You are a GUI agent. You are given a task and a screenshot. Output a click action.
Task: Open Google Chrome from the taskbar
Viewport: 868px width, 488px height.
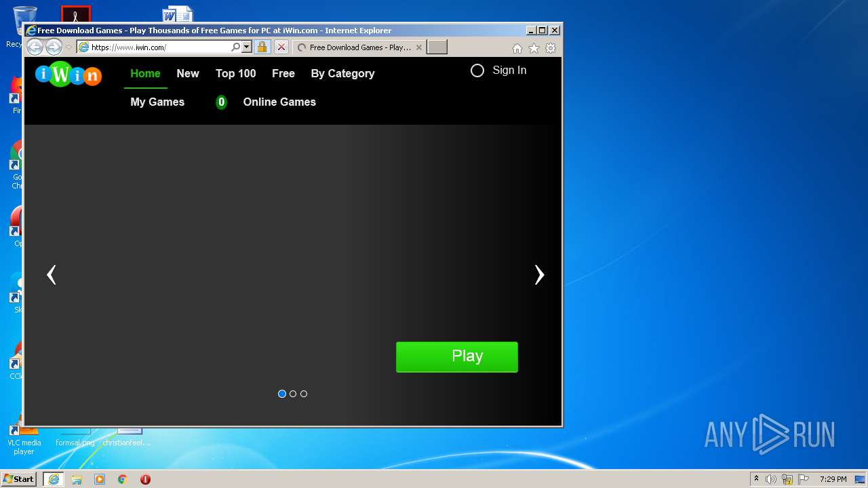[x=123, y=479]
